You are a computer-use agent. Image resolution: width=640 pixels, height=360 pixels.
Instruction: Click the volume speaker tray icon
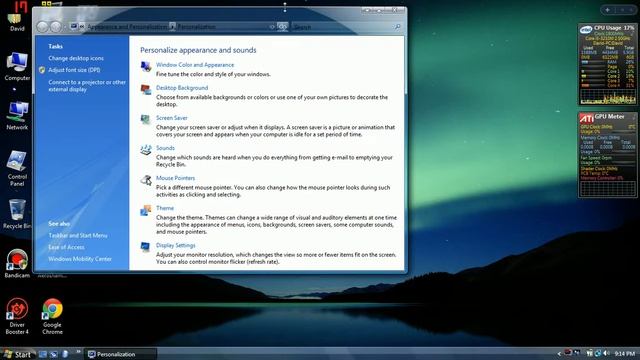click(606, 353)
